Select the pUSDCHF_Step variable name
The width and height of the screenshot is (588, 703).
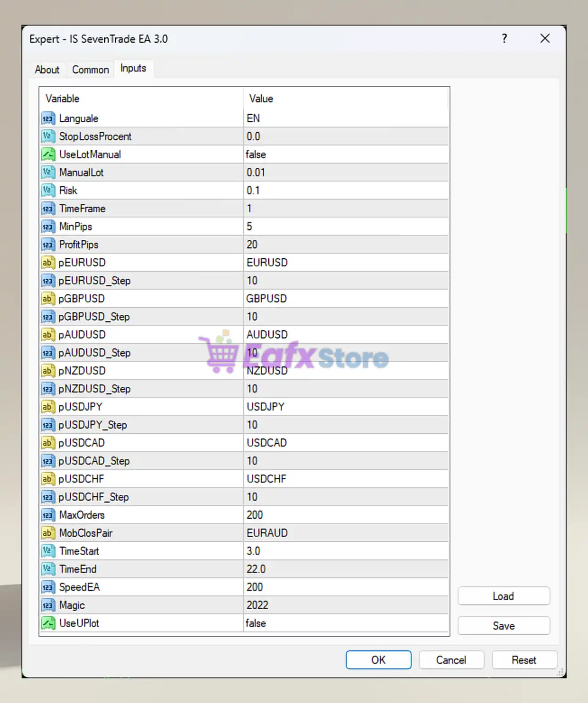94,497
